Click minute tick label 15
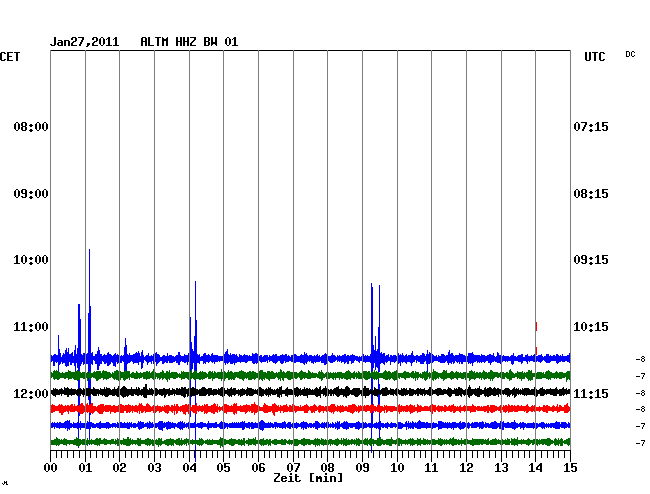The height and width of the screenshot is (494, 650). click(x=570, y=468)
